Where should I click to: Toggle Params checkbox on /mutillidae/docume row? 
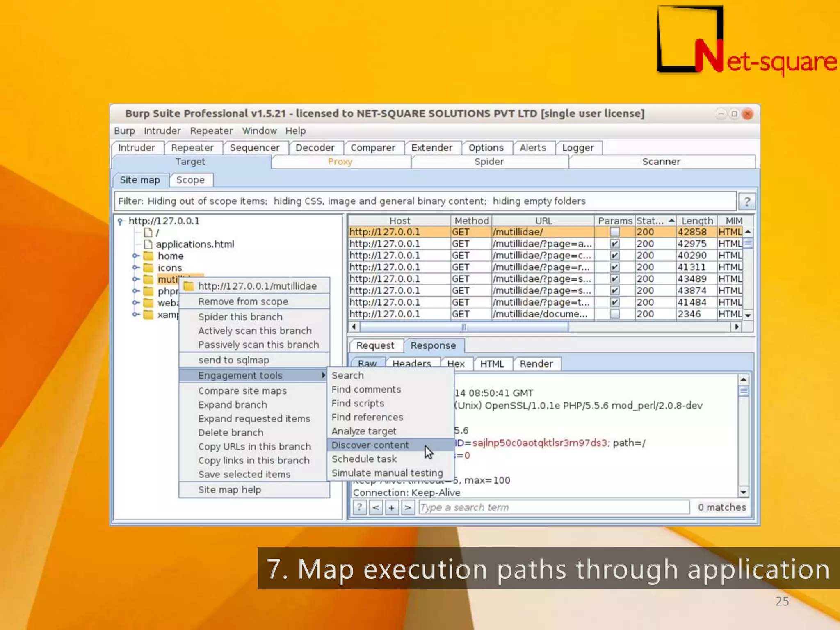[x=614, y=314]
